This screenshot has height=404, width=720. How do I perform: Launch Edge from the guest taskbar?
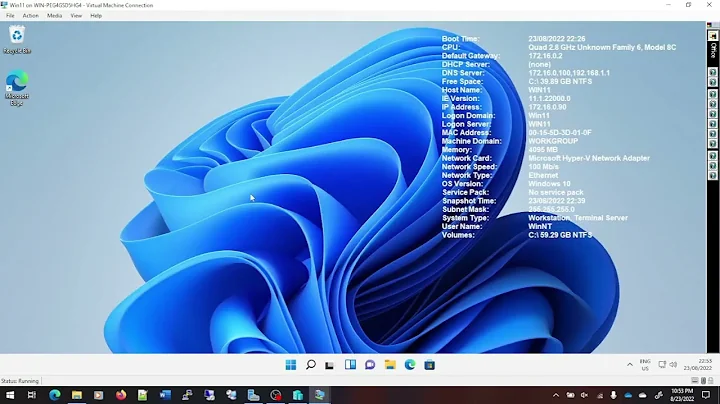tap(410, 365)
